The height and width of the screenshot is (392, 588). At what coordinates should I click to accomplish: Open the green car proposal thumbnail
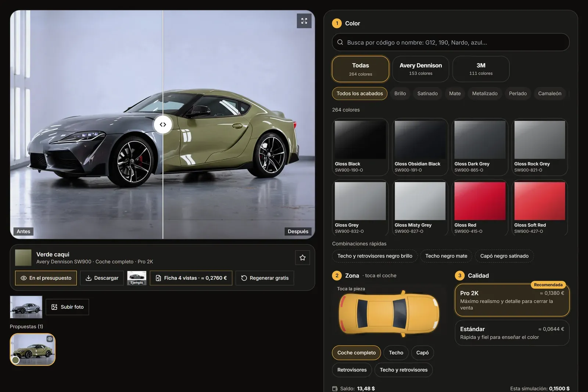(33, 349)
